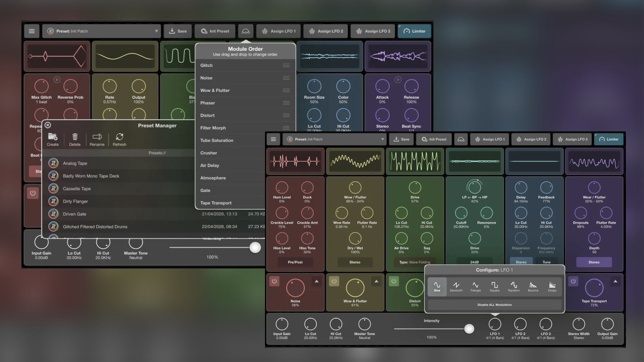Expand the Wow & Flutter module with its arrow

click(x=376, y=281)
